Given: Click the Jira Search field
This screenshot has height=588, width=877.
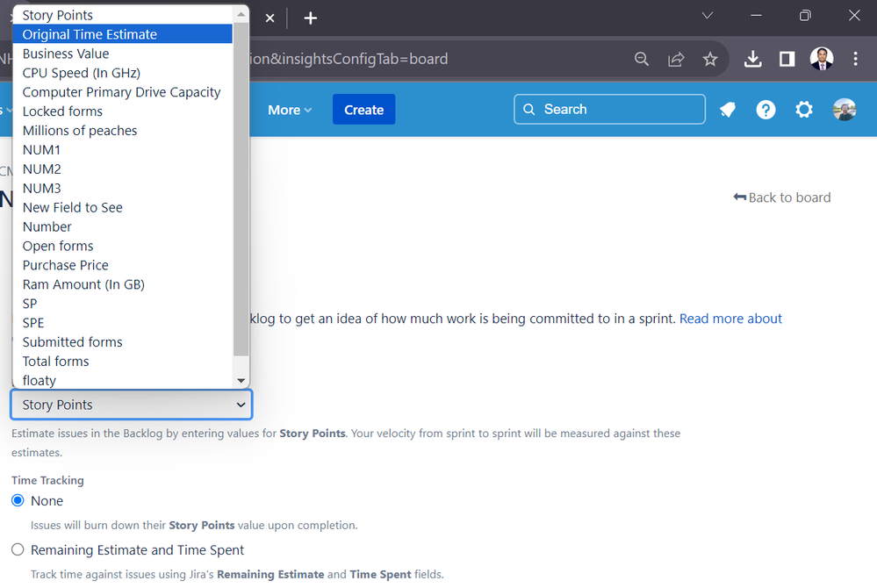Looking at the screenshot, I should [609, 109].
